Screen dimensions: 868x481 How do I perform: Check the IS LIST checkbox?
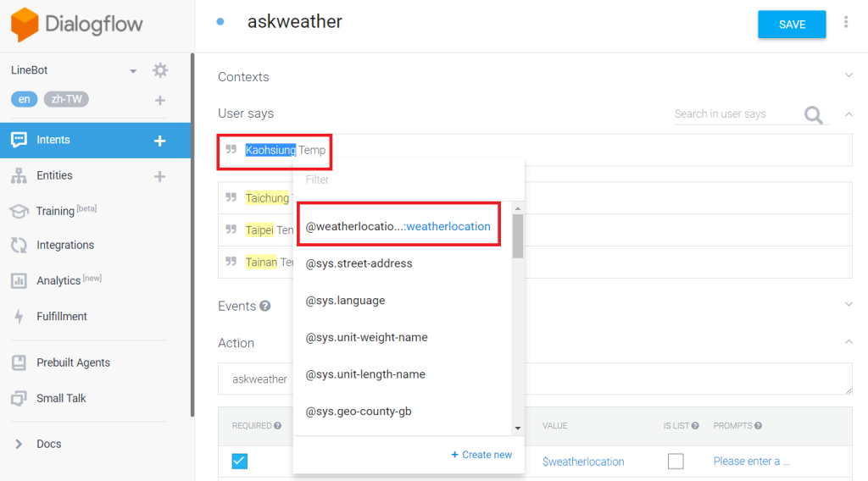tap(676, 461)
